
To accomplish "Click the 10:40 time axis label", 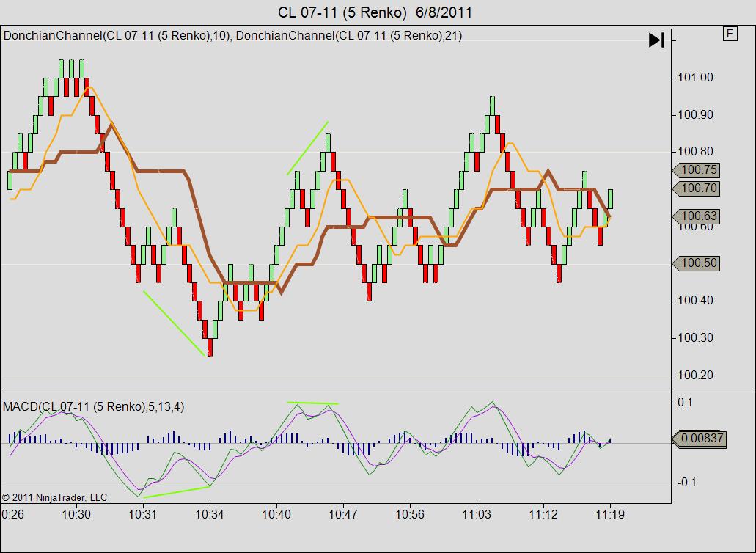I will pos(276,514).
